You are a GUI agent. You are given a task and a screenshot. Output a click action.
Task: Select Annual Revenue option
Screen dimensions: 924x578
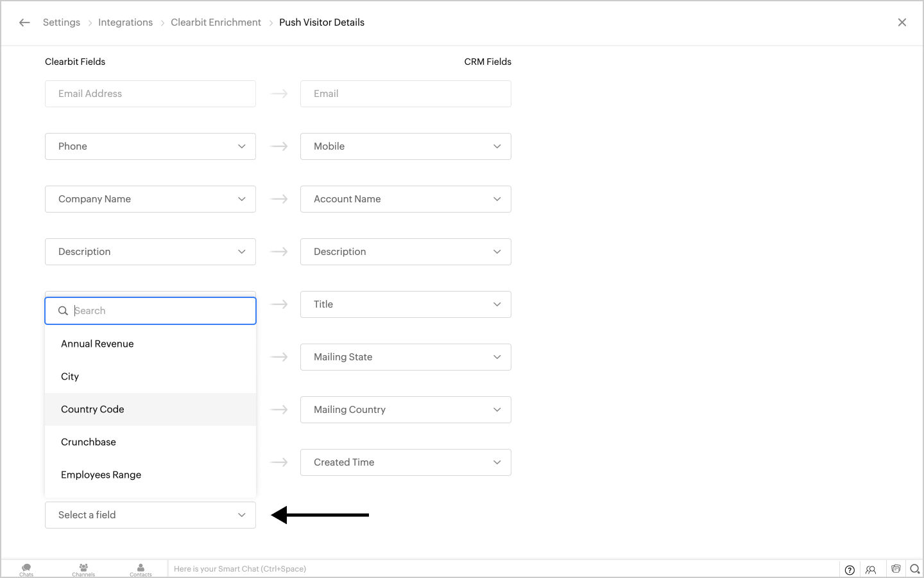tap(98, 344)
